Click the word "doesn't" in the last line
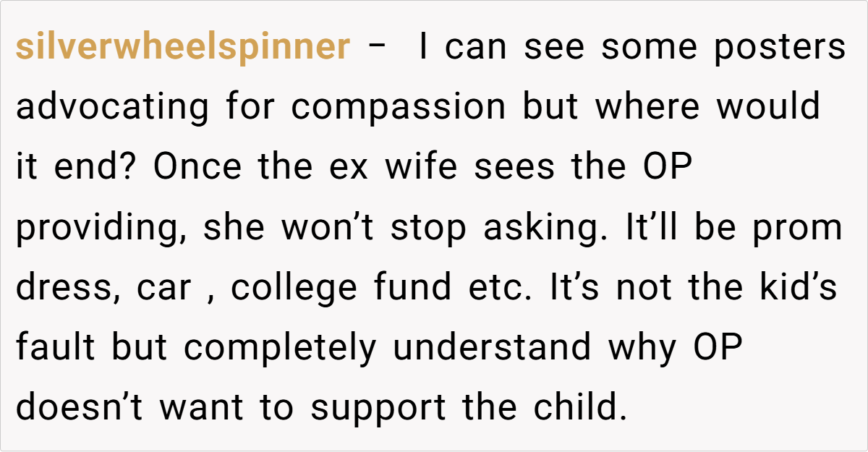 pyautogui.click(x=80, y=409)
